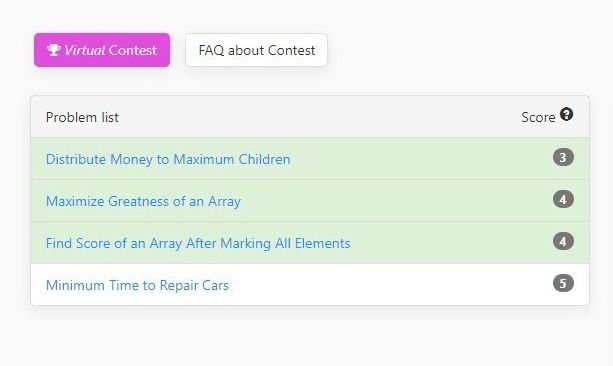This screenshot has width=613, height=366.
Task: Open Find Score of an Array problem
Action: point(198,243)
